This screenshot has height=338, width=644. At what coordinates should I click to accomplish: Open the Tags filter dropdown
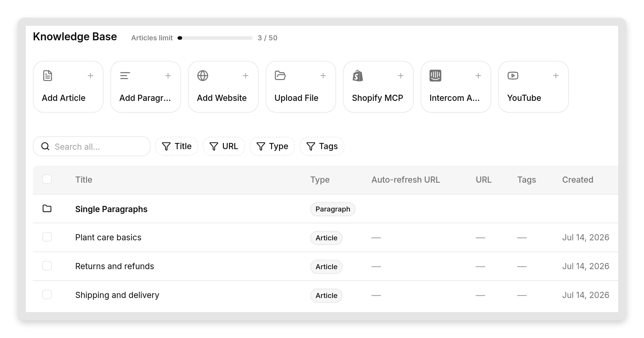322,146
